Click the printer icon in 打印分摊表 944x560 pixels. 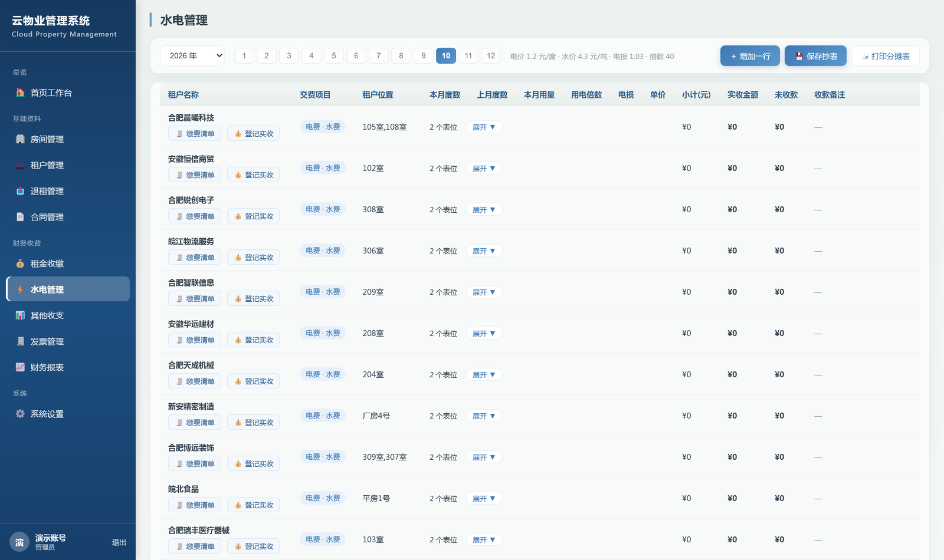click(866, 57)
